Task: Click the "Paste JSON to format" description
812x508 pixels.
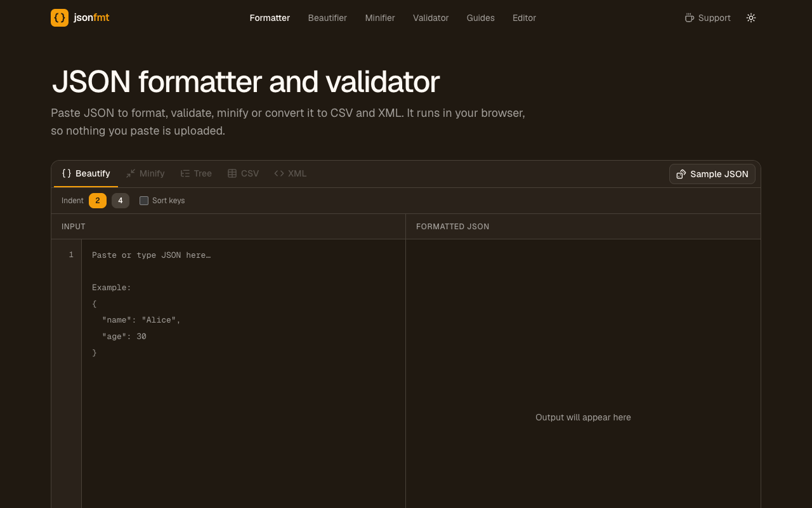Action: [x=288, y=122]
